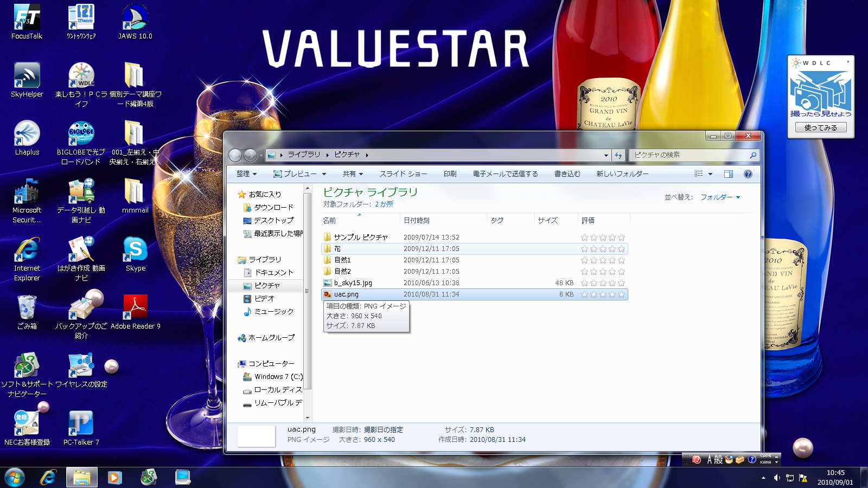
Task: Open the 並べ替え フォルダー dropdown
Action: tap(720, 197)
